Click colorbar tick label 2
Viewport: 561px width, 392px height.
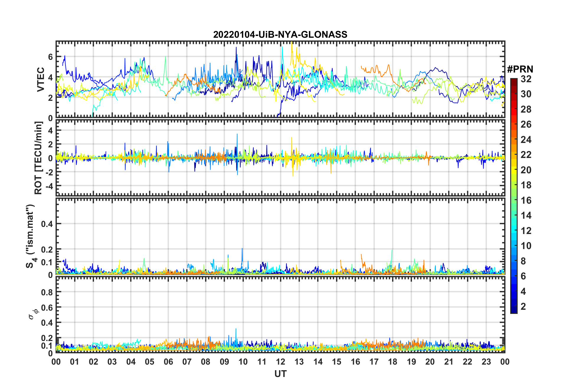523,307
